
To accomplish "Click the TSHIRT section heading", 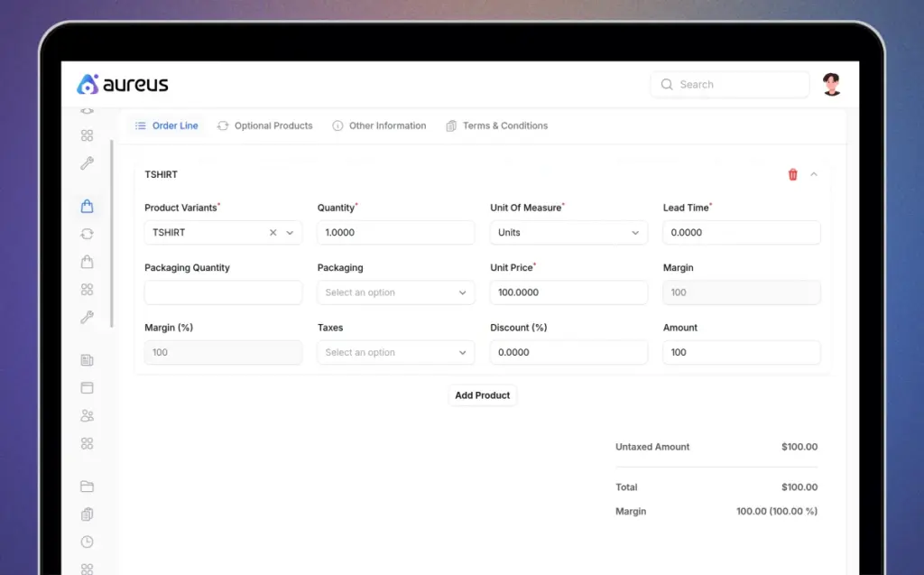I will tap(161, 174).
